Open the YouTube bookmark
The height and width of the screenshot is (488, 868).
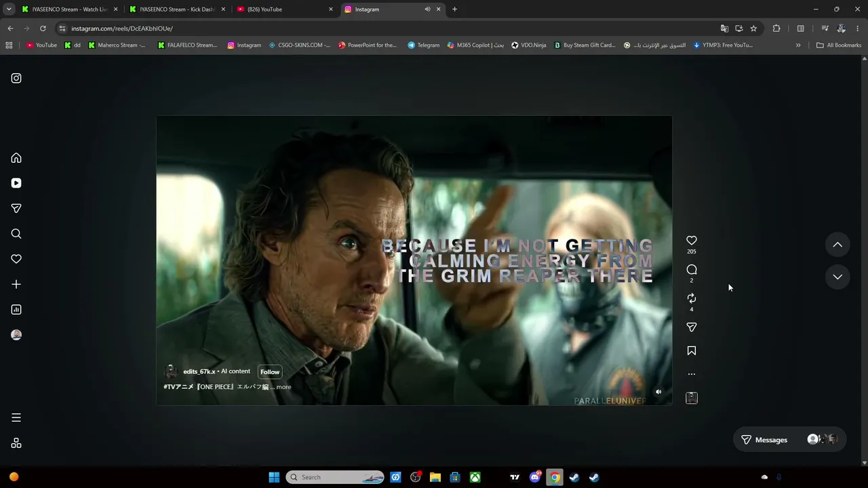point(41,45)
